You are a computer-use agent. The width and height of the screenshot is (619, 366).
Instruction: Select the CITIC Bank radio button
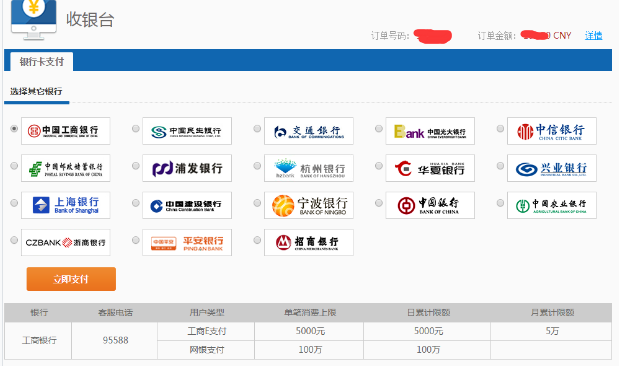[x=500, y=128]
